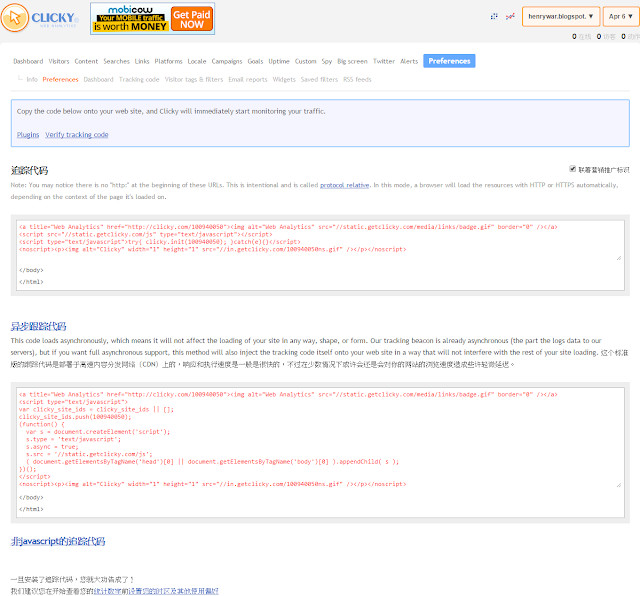Follow the Plugins link
This screenshot has width=640, height=596.
[x=28, y=135]
